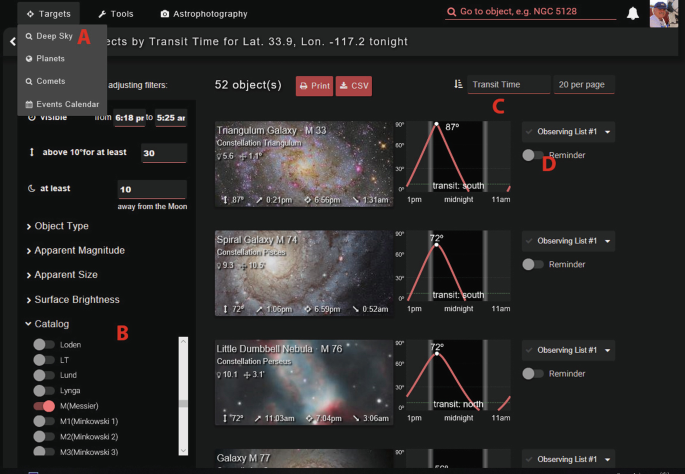
Task: Click the user profile avatar
Action: coord(665,14)
